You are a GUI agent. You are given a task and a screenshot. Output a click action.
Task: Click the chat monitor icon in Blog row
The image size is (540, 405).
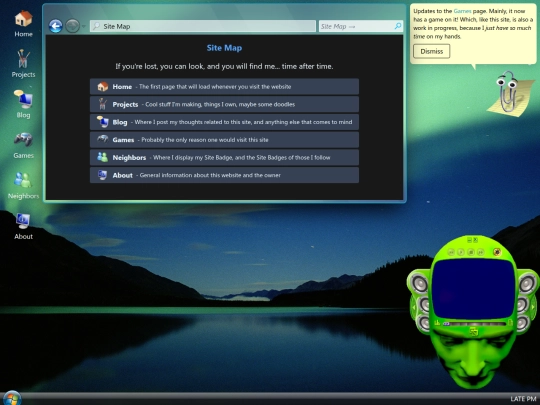coord(102,122)
